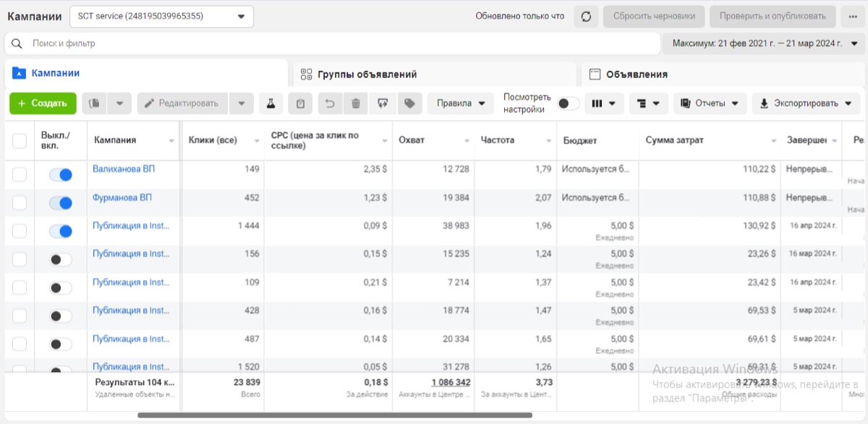Open the columns layout dropdown
The width and height of the screenshot is (868, 424).
(x=604, y=103)
